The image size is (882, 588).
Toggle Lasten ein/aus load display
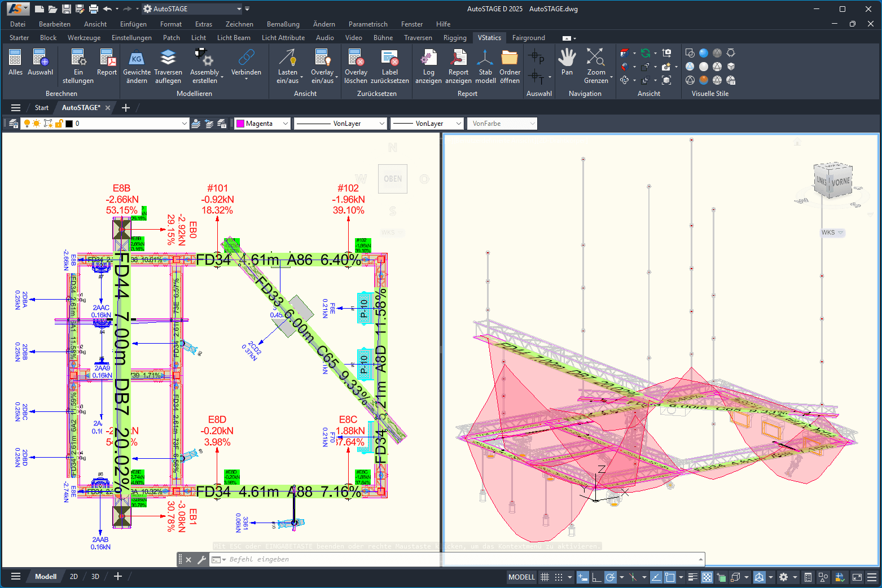tap(287, 58)
